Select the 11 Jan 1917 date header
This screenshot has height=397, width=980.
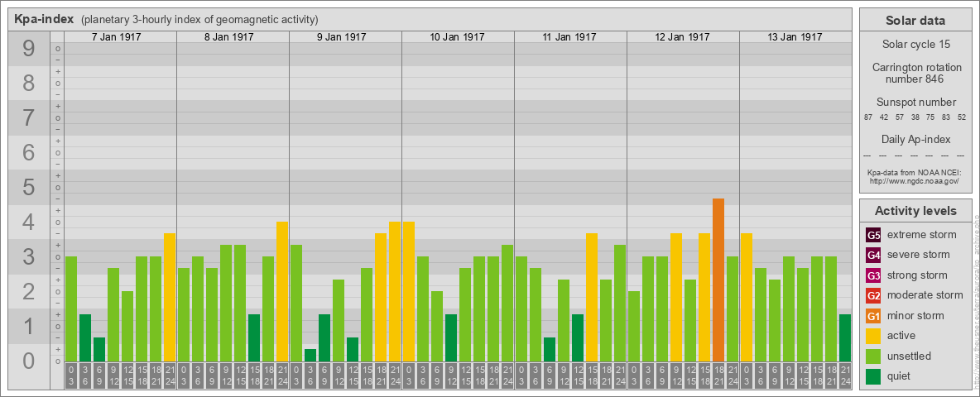569,37
